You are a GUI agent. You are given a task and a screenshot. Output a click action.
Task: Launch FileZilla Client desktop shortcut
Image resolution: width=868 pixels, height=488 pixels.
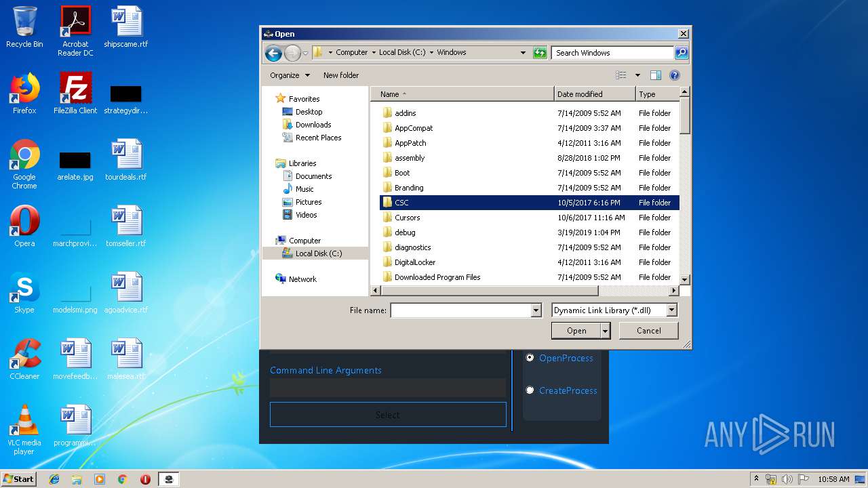tap(75, 93)
